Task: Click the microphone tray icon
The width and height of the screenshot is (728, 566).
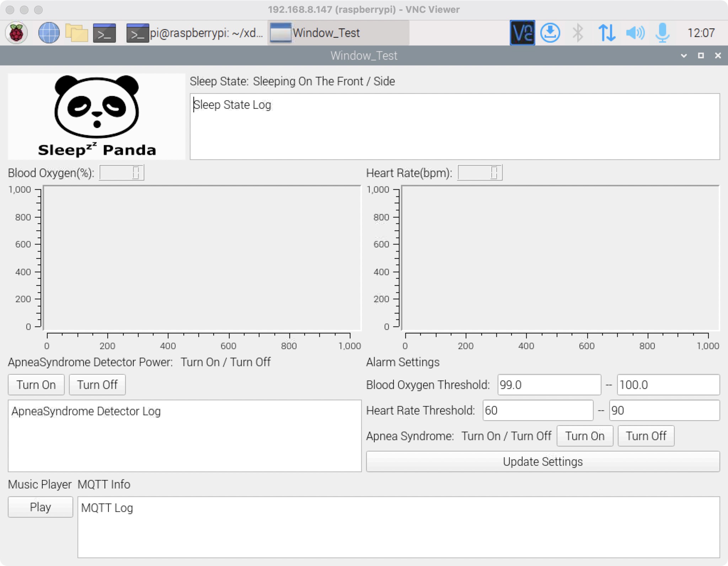Action: [663, 33]
